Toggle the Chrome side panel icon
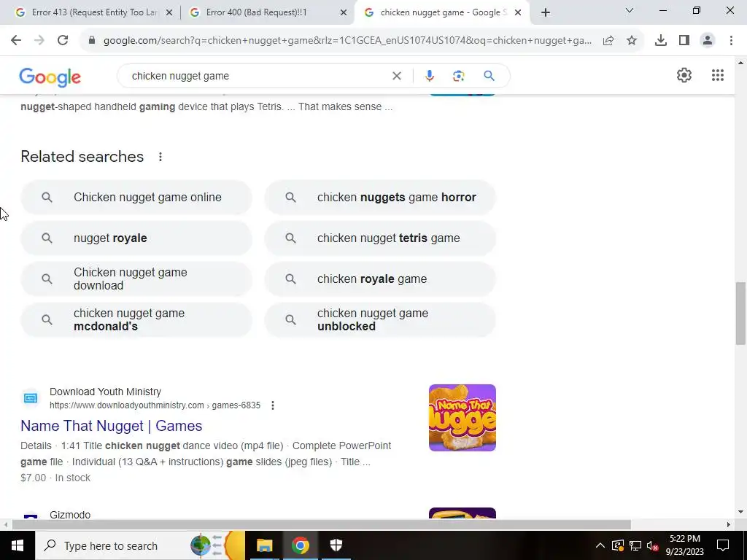 click(684, 41)
